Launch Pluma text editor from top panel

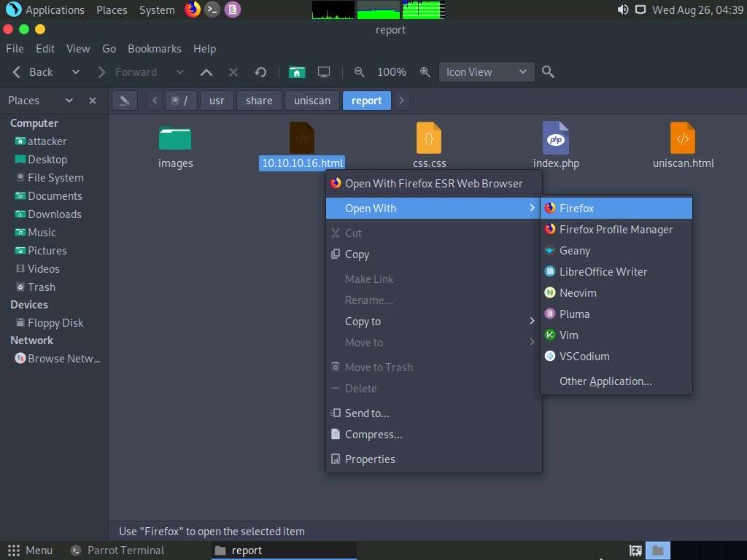pyautogui.click(x=233, y=9)
